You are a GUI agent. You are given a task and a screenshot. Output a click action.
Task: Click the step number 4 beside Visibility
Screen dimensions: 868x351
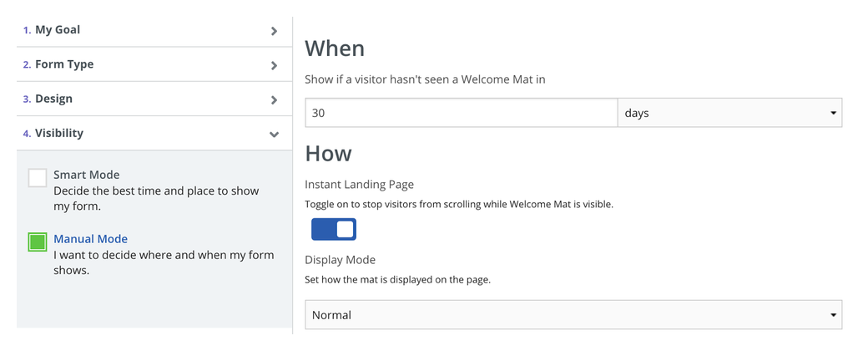click(x=27, y=134)
